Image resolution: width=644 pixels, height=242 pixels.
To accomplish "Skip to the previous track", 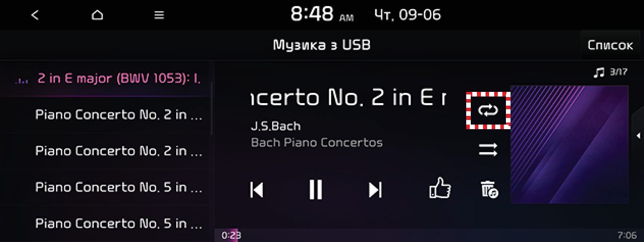I will pos(257,189).
